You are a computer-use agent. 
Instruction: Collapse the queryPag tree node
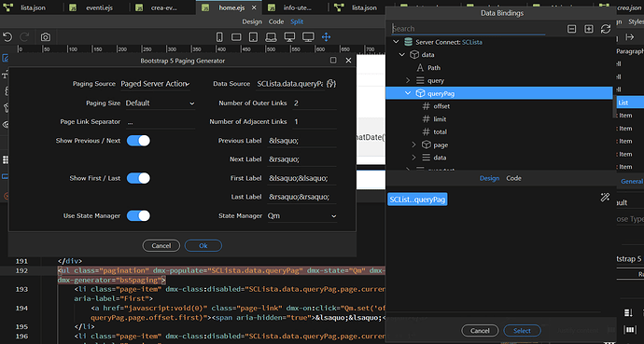coord(408,93)
